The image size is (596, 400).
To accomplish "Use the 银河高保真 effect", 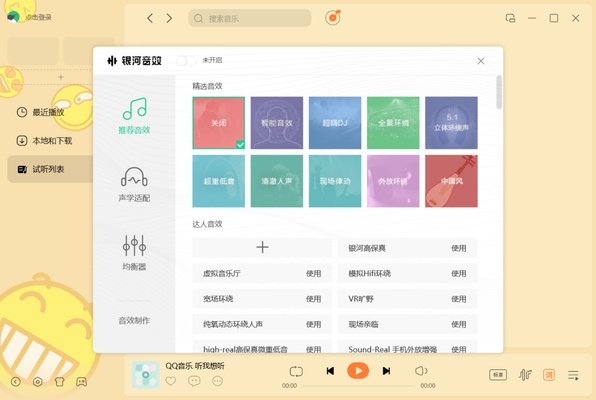I will coord(459,248).
